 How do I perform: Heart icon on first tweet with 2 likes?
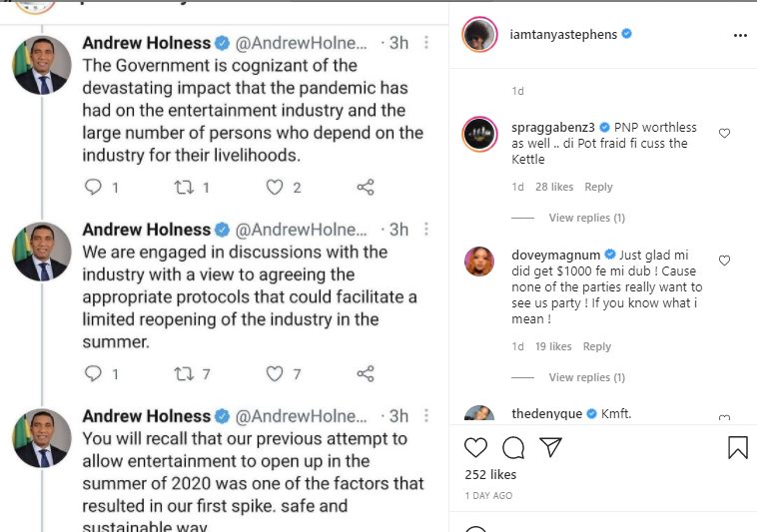275,187
